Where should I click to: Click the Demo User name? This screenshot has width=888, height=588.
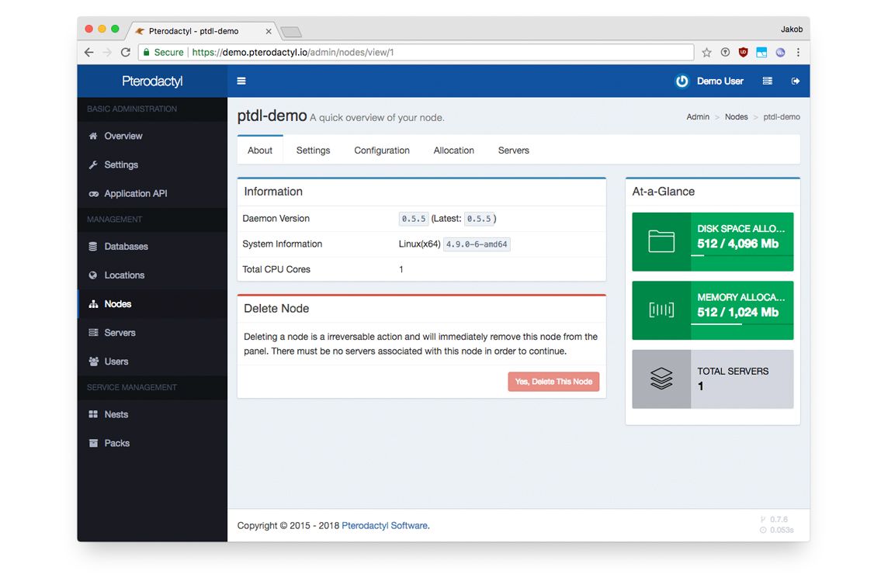(720, 81)
